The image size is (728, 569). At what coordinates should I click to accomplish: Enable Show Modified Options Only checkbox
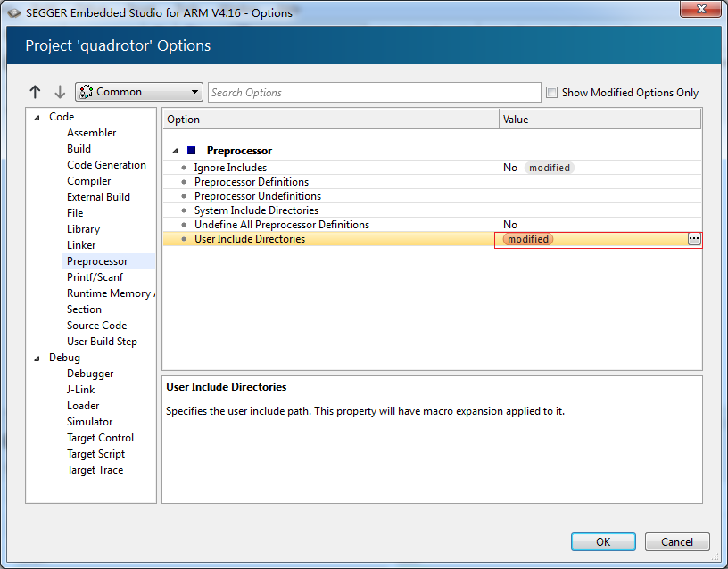coord(551,93)
